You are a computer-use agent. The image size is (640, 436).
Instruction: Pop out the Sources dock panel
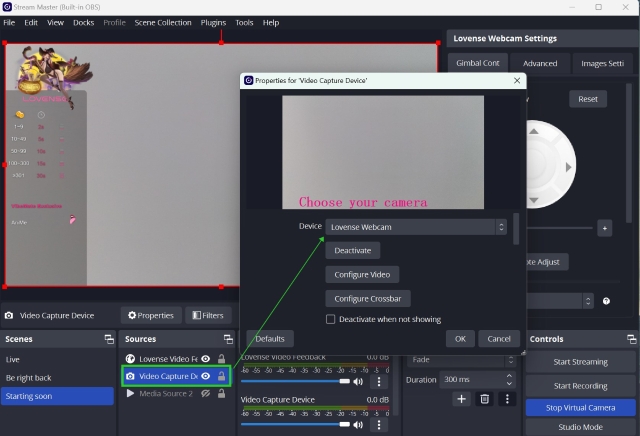pyautogui.click(x=228, y=339)
